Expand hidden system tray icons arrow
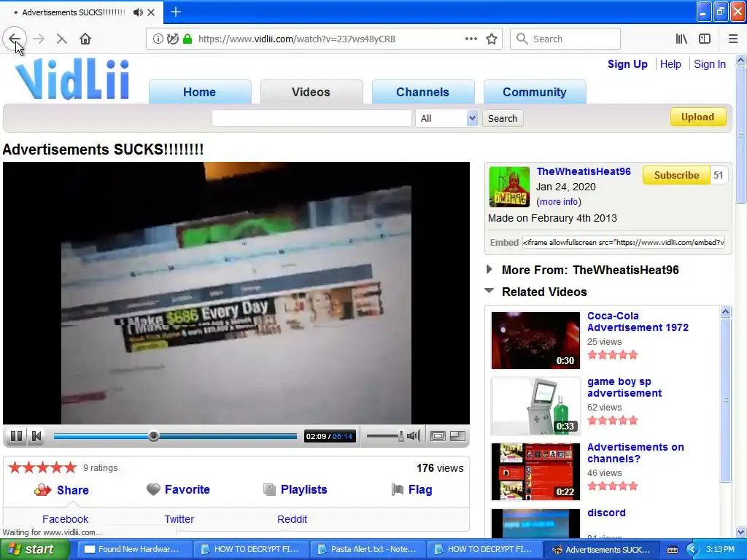Screen dimensions: 747x560 (692, 550)
